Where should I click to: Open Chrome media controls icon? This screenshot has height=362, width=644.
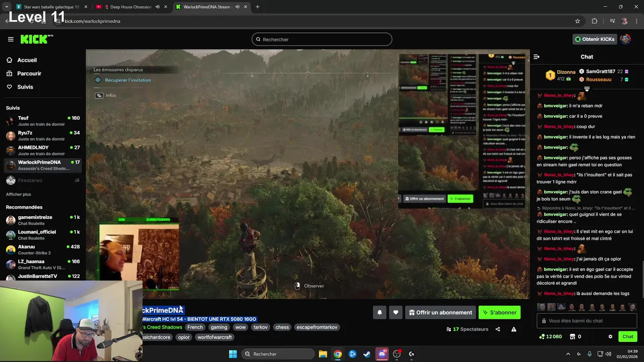[612, 21]
